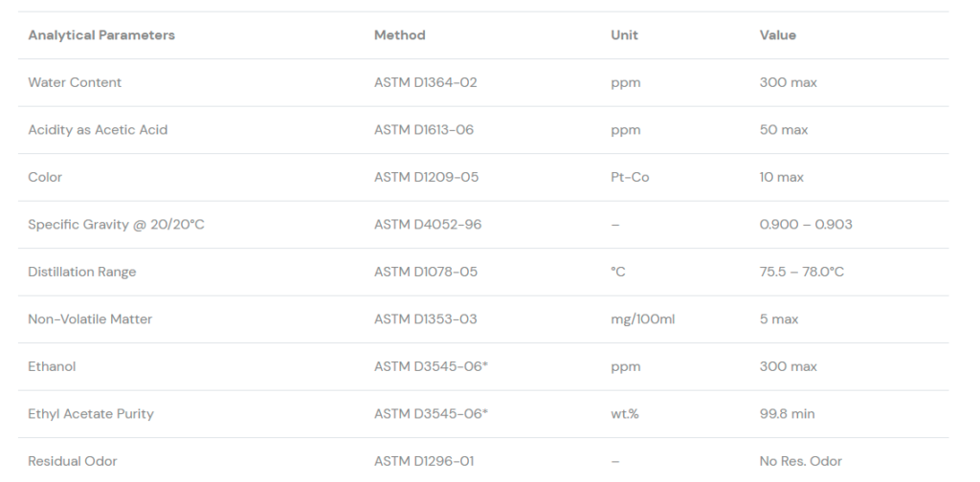The width and height of the screenshot is (980, 482).
Task: Click the mg/100ml unit cell
Action: point(643,319)
